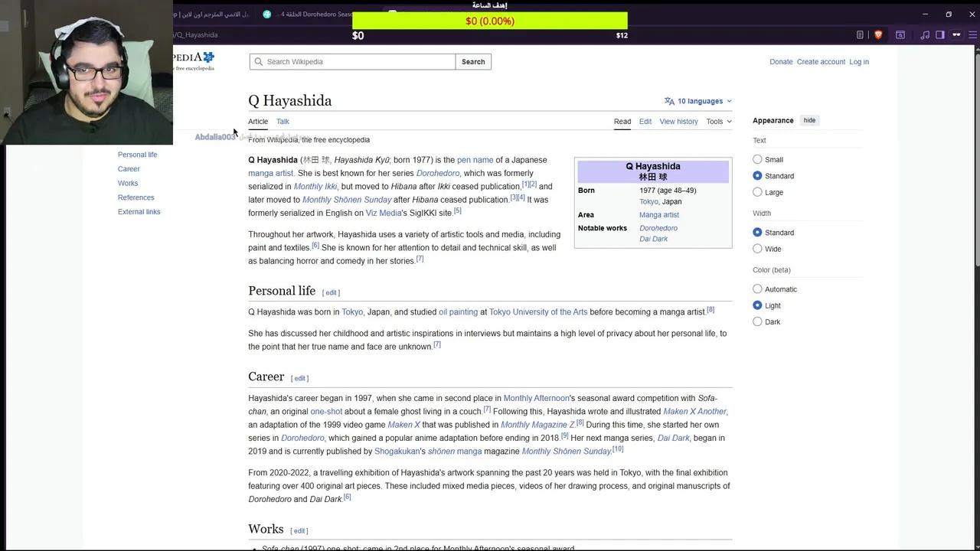Open the Shogakukan link
Image resolution: width=980 pixels, height=551 pixels.
397,452
